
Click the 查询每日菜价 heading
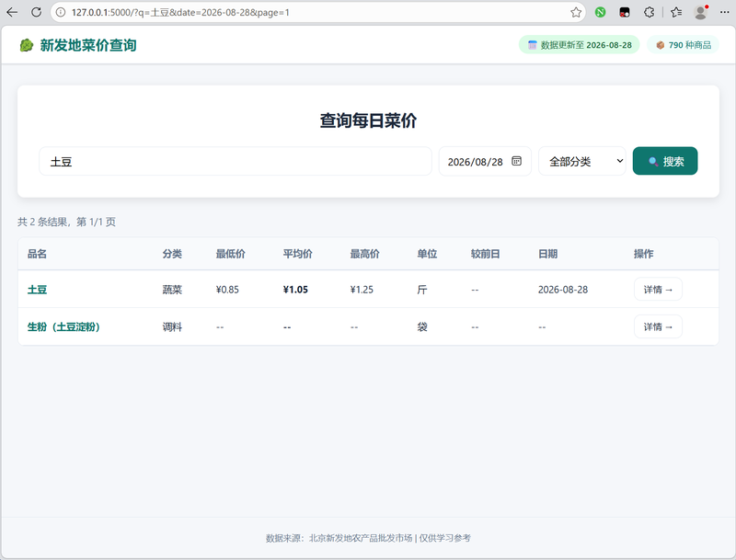click(x=369, y=120)
